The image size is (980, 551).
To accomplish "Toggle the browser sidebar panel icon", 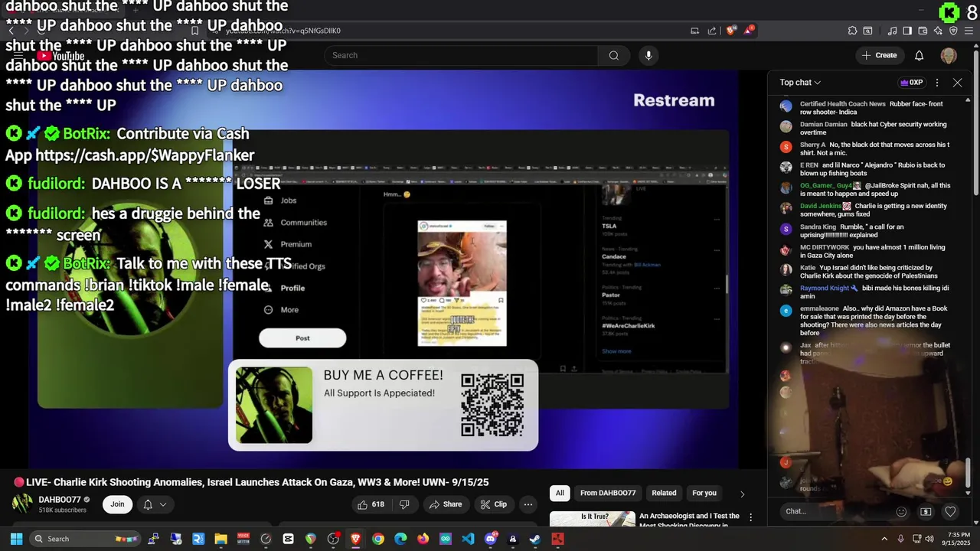I will point(907,31).
